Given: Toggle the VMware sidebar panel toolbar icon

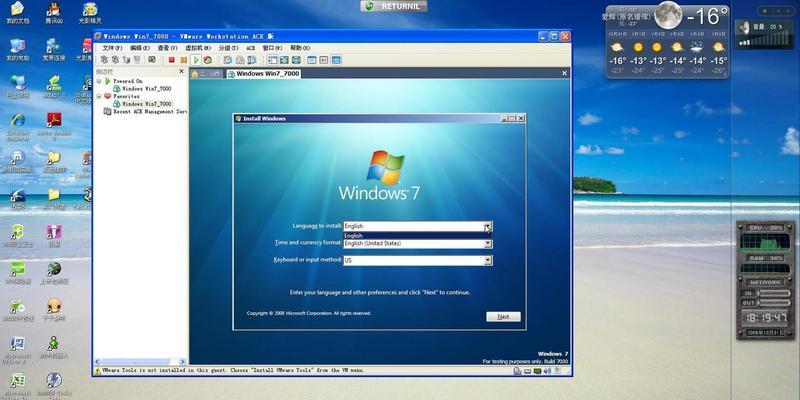Looking at the screenshot, I should 273,60.
